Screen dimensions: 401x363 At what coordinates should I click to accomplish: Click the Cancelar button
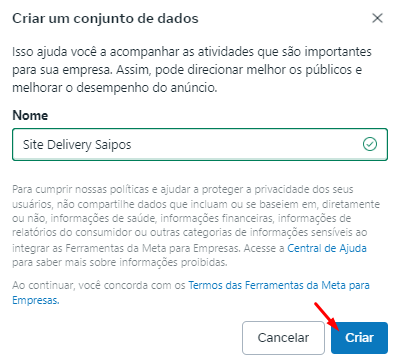[283, 338]
